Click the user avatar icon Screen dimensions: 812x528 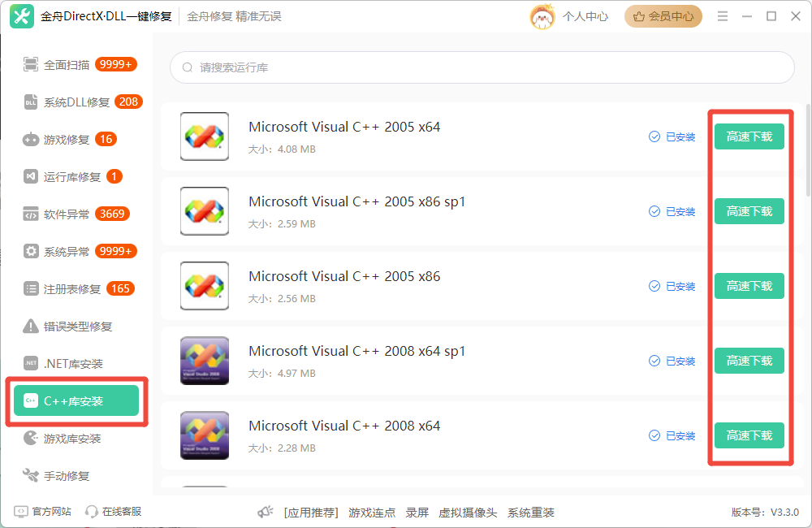[542, 16]
